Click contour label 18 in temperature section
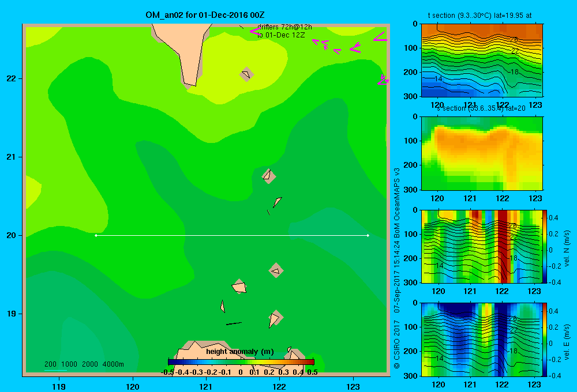 514,71
